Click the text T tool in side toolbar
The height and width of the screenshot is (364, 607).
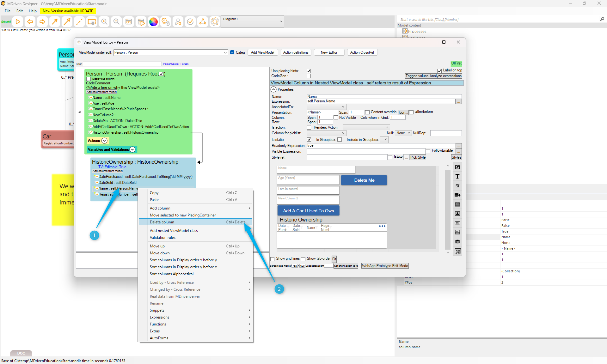457,176
